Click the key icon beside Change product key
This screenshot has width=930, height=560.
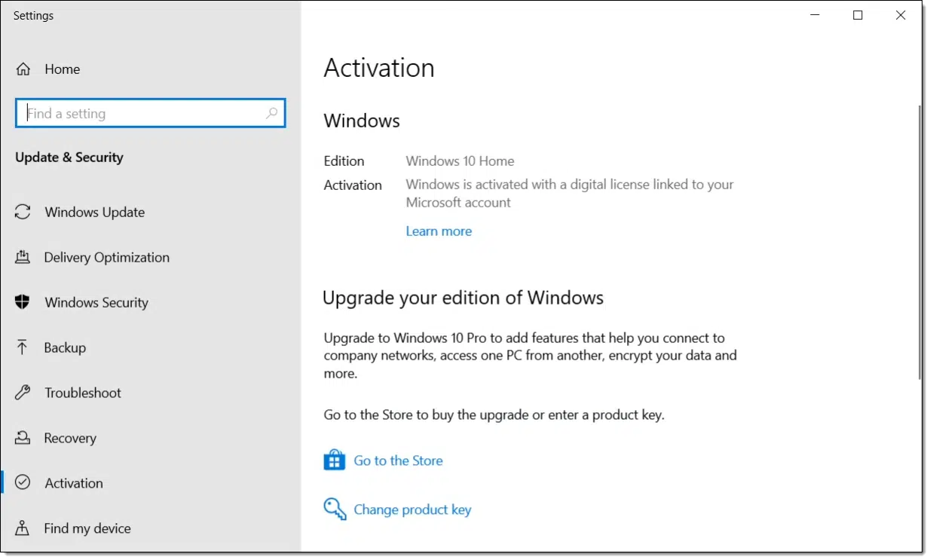pyautogui.click(x=335, y=509)
